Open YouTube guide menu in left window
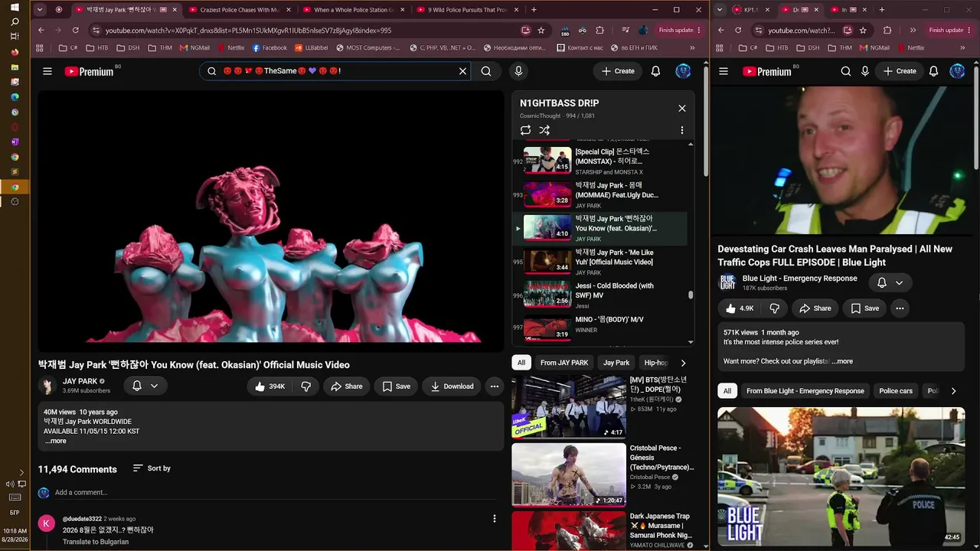Screen dimensions: 980x551 (x=47, y=71)
